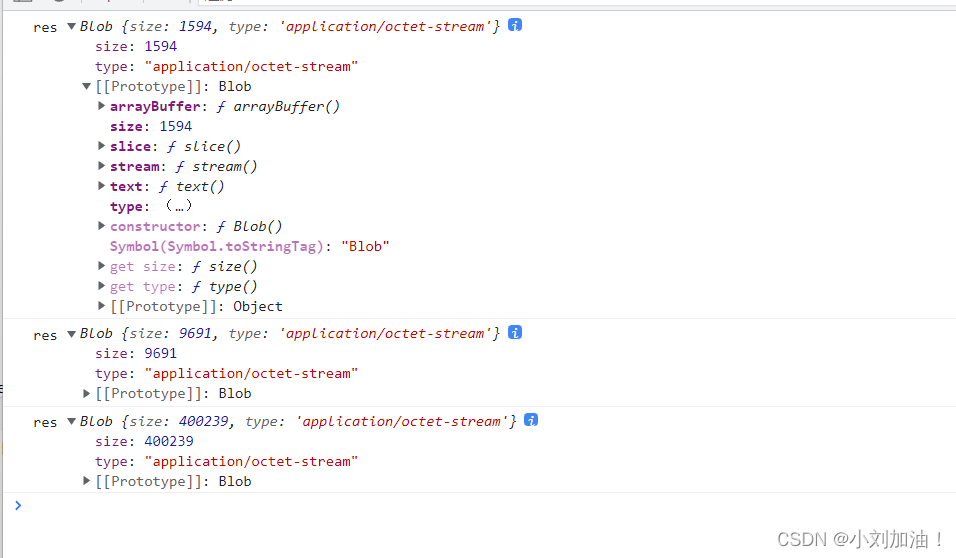956x558 pixels.
Task: Expand [[Prototype]]: Blob under size 9691
Action: [87, 393]
